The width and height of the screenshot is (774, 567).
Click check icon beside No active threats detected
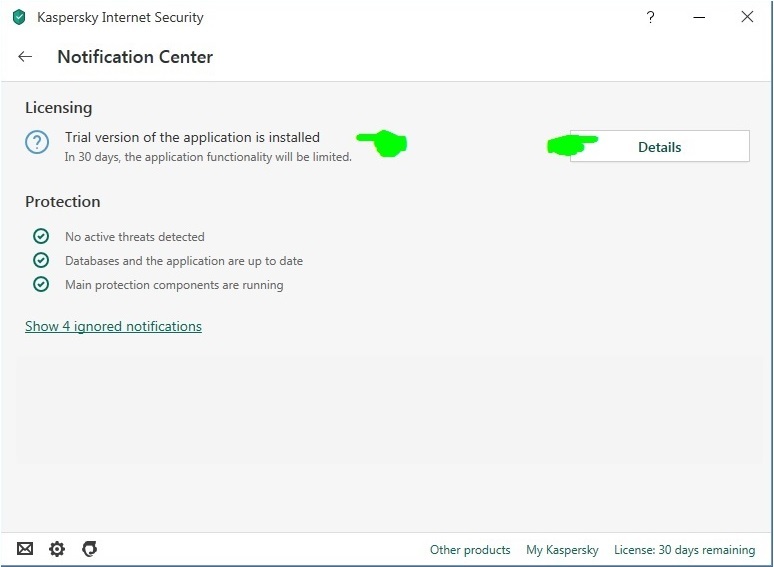click(41, 236)
